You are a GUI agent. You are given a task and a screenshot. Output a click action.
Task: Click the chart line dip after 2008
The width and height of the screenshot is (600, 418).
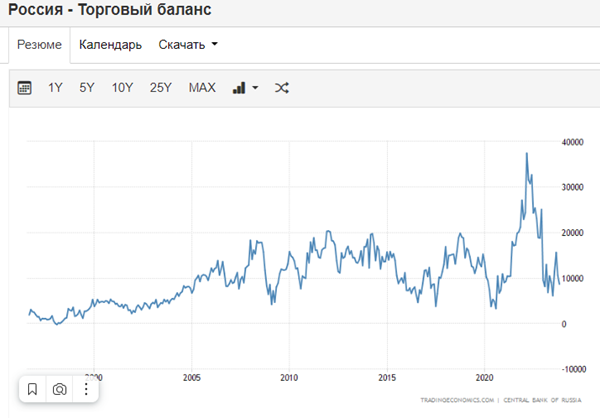pyautogui.click(x=272, y=302)
